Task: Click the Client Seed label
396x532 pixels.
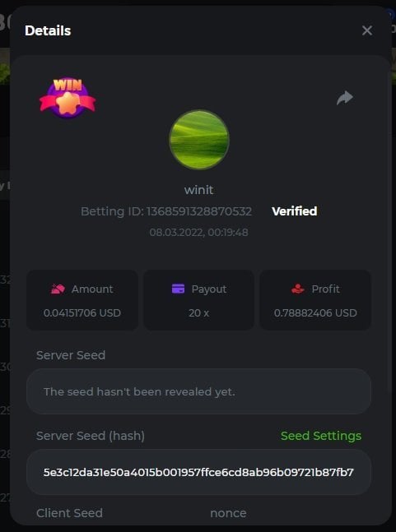Action: point(70,513)
